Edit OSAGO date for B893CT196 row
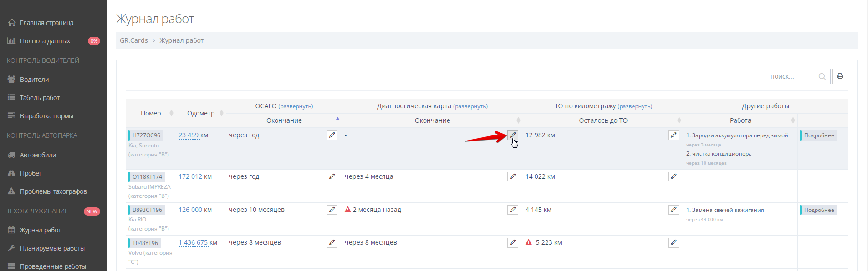The width and height of the screenshot is (868, 271). click(332, 210)
